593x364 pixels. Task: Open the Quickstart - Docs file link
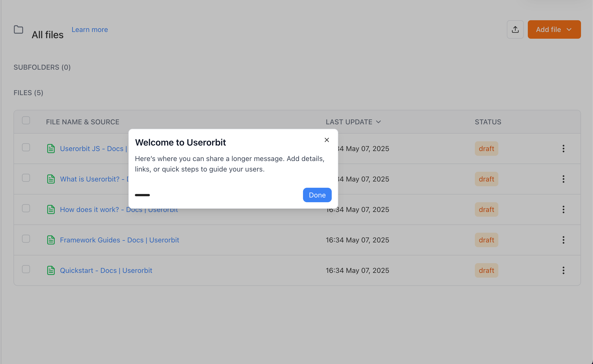point(106,270)
